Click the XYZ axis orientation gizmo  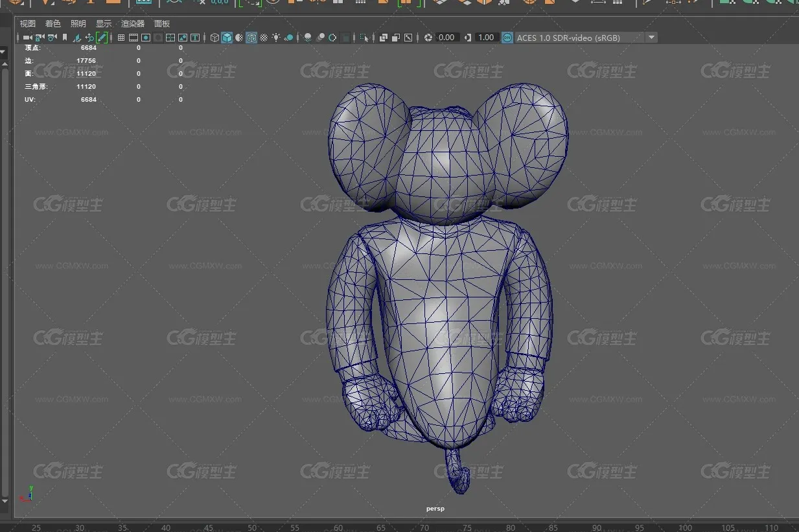click(x=27, y=494)
